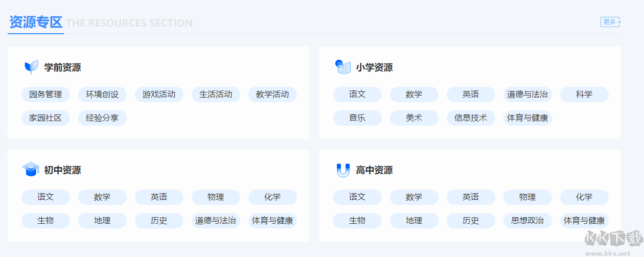Click 家园社区 preschool tag
The height and width of the screenshot is (257, 644).
click(x=45, y=118)
